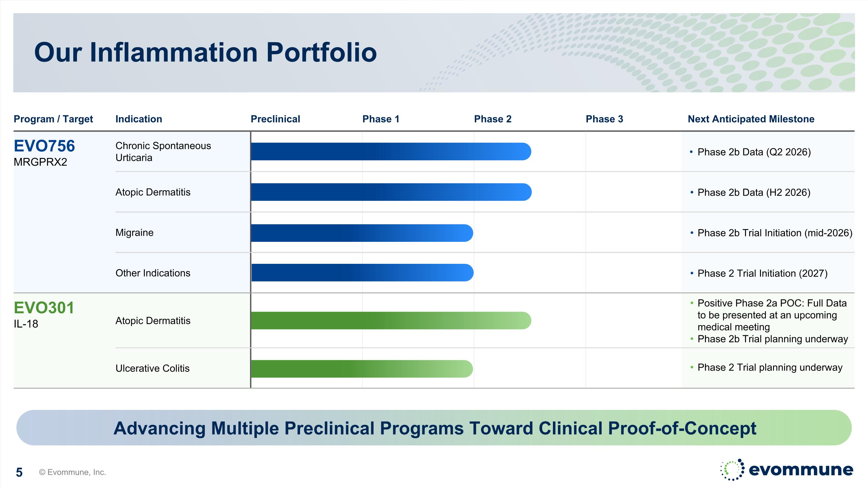Click the evommune logo icon
This screenshot has height=488, width=868.
click(x=732, y=469)
